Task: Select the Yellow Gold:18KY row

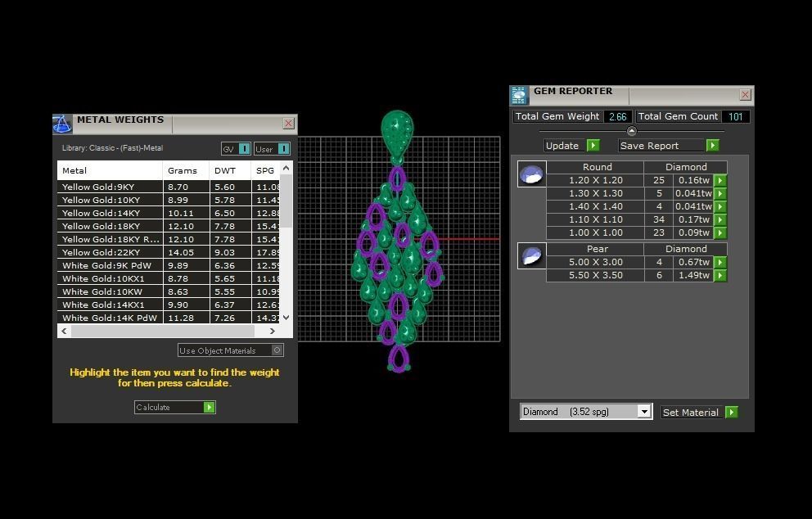Action: click(x=169, y=227)
